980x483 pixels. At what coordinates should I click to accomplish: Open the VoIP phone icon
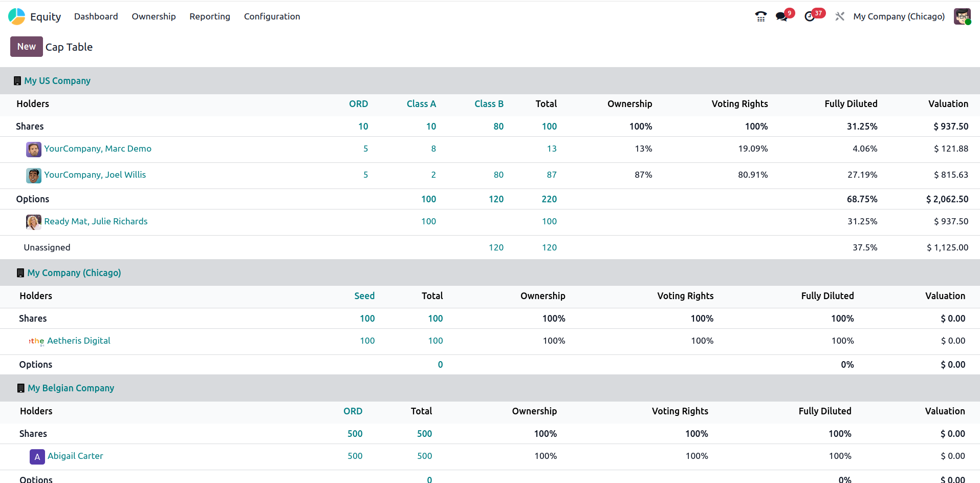pos(760,16)
